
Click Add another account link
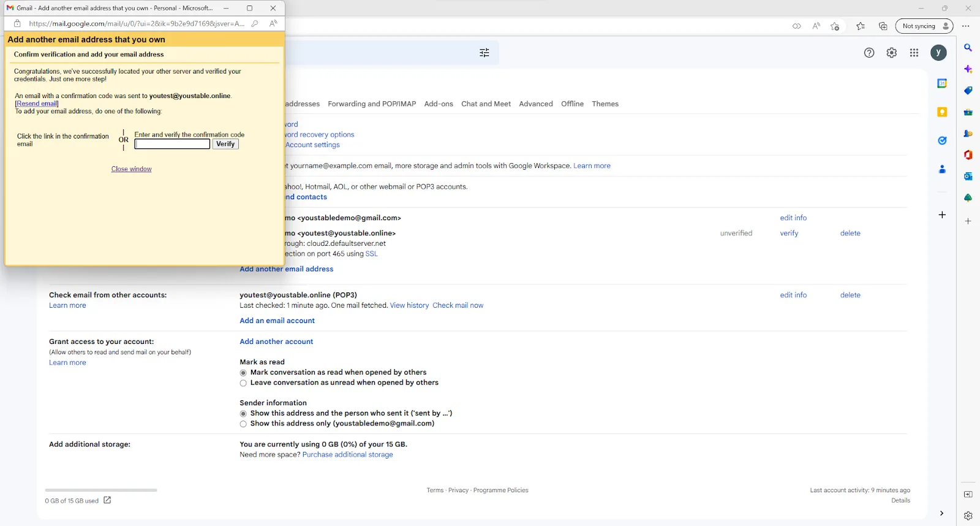(276, 341)
